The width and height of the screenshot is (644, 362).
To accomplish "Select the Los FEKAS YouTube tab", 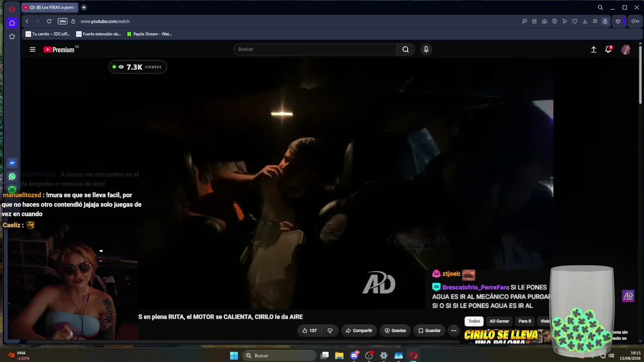I will [x=50, y=8].
